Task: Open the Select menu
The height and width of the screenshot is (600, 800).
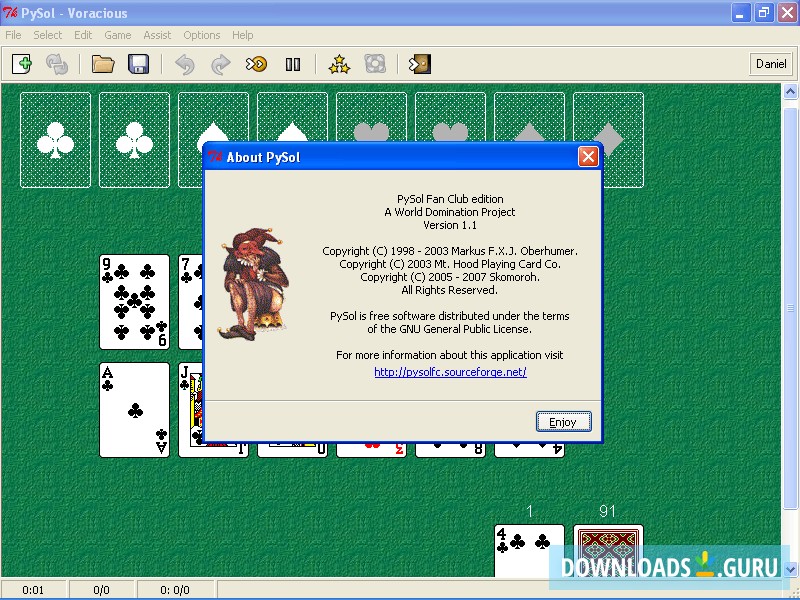Action: click(x=47, y=35)
